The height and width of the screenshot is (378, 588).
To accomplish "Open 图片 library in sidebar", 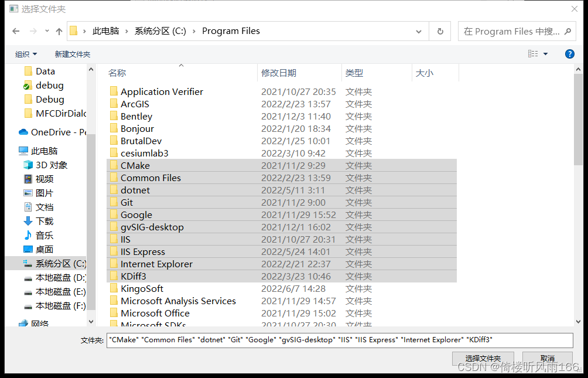I will coord(39,193).
